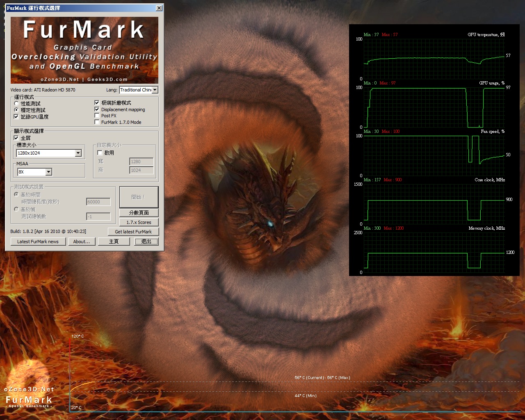
Task: Click the GPU usage graph
Action: tap(434, 107)
